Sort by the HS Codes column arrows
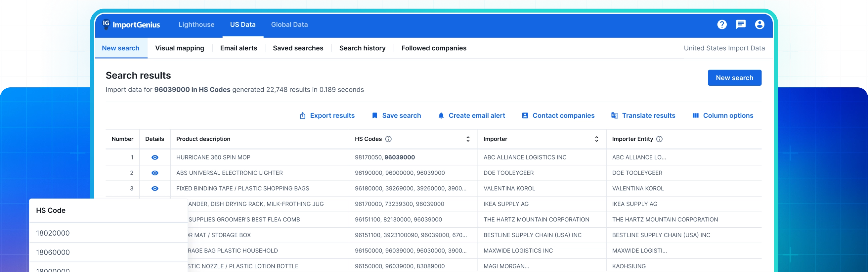Image resolution: width=868 pixels, height=272 pixels. click(468, 139)
